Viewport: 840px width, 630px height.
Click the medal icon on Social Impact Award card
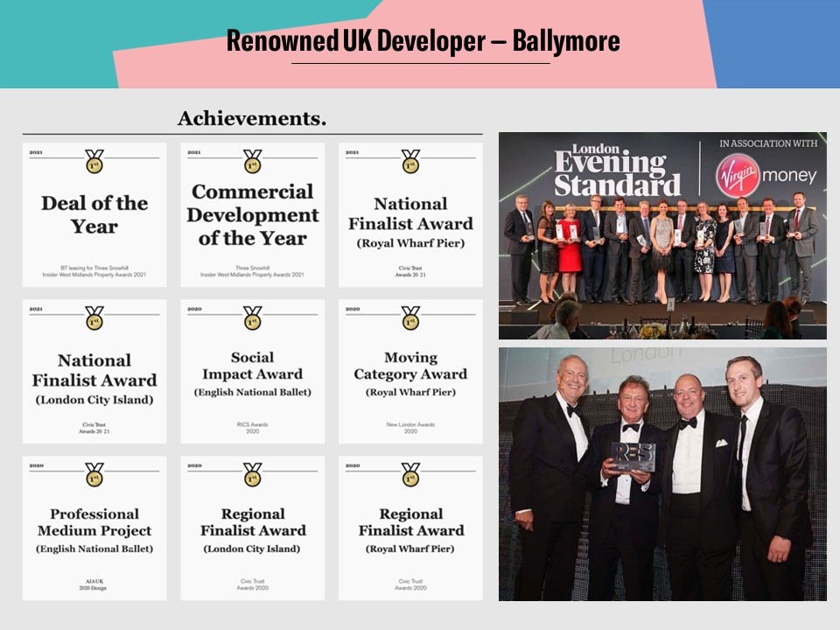click(x=252, y=318)
